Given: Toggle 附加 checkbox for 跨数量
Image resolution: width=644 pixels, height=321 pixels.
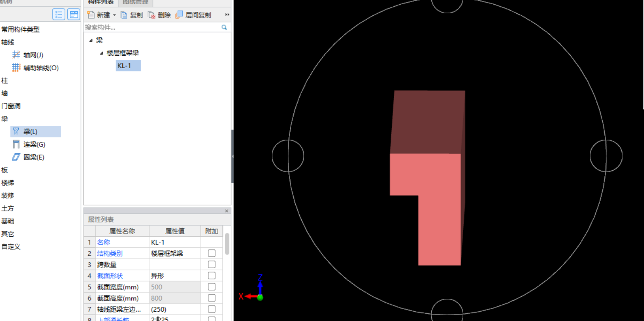Looking at the screenshot, I should tap(212, 264).
